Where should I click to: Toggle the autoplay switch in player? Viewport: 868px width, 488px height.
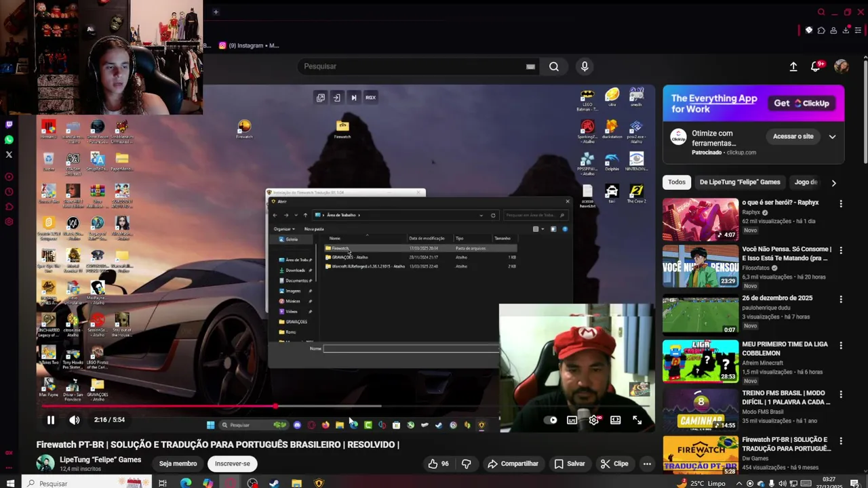coord(551,420)
